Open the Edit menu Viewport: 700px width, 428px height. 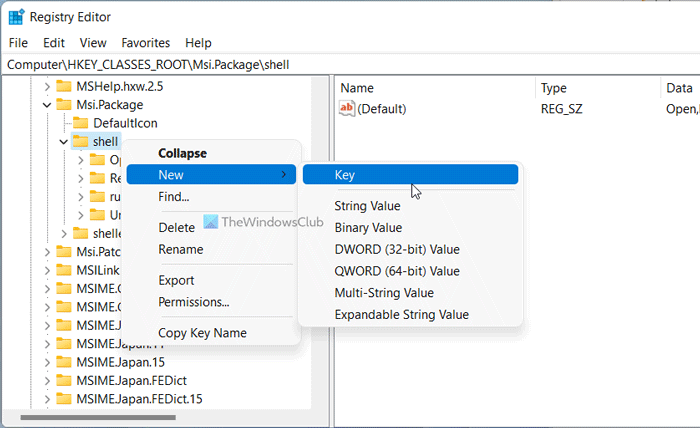[54, 43]
